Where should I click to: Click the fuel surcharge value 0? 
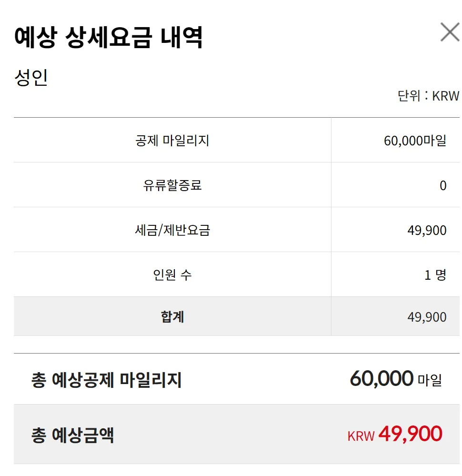tap(443, 186)
